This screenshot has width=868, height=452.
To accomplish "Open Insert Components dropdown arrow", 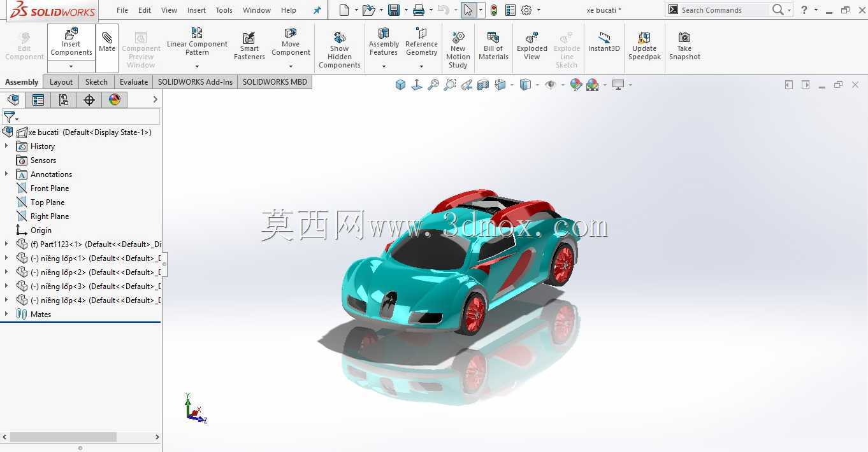I will point(71,66).
